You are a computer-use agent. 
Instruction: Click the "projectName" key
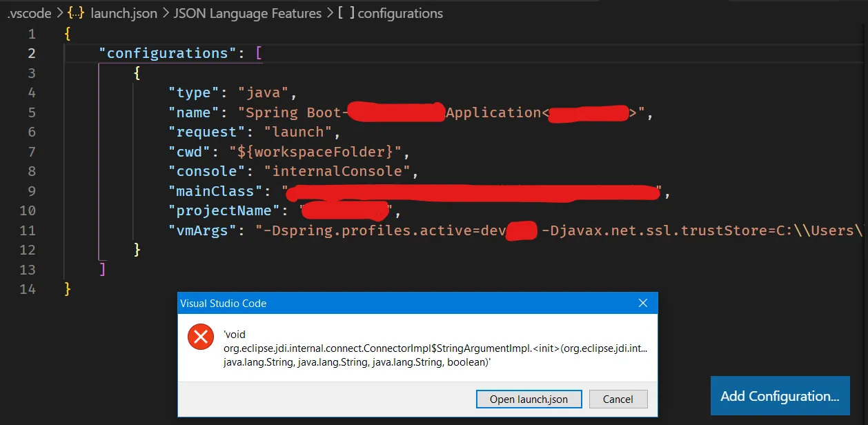[224, 210]
